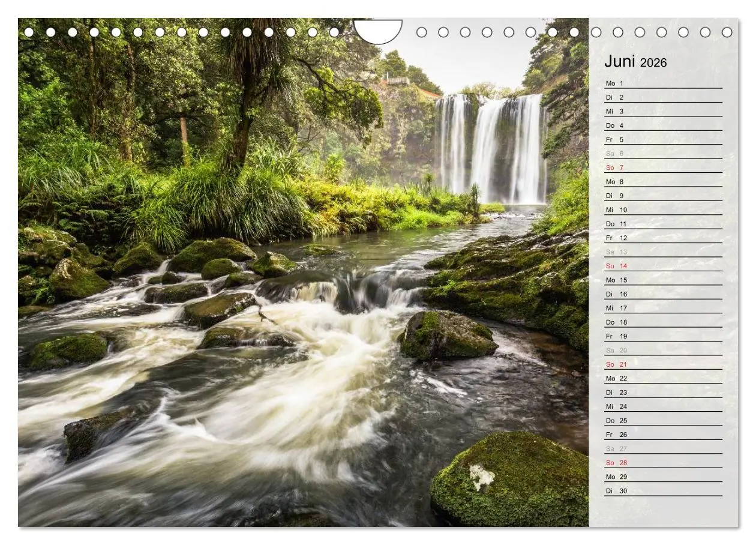
Task: Select the 'Mo 8' calendar row
Action: coord(663,181)
